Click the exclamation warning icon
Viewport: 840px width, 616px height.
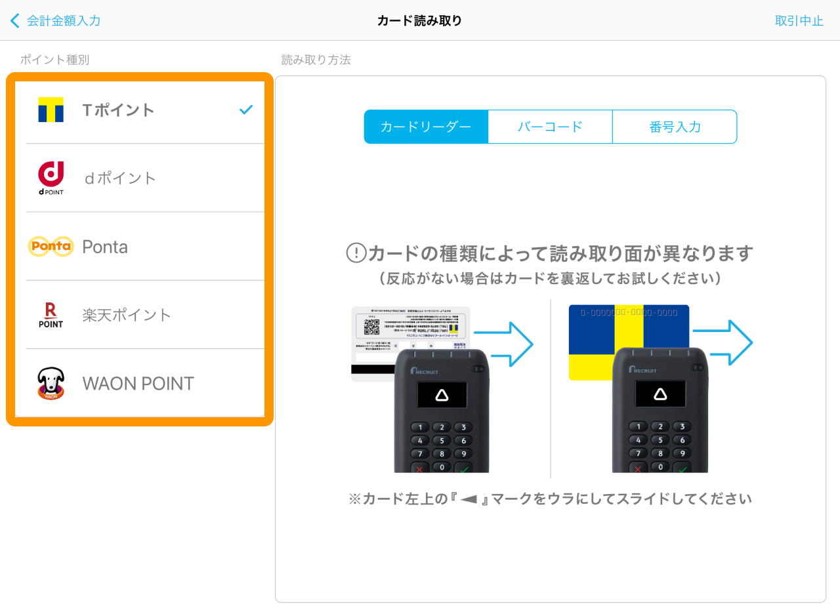pos(356,253)
